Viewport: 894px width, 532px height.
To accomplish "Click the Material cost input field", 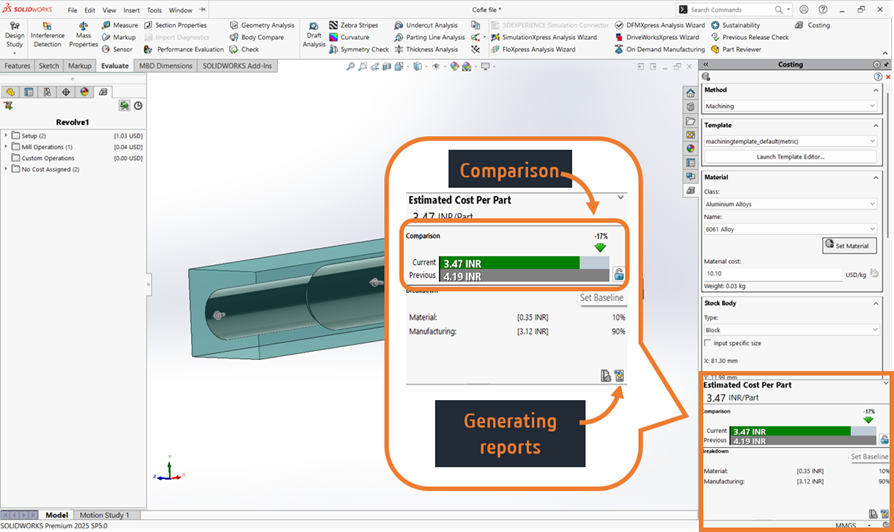I will tap(773, 274).
